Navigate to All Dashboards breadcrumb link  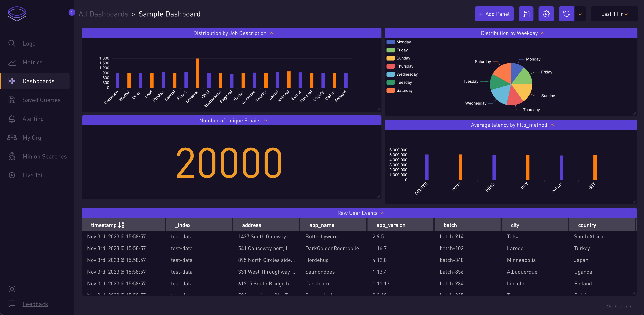point(103,14)
